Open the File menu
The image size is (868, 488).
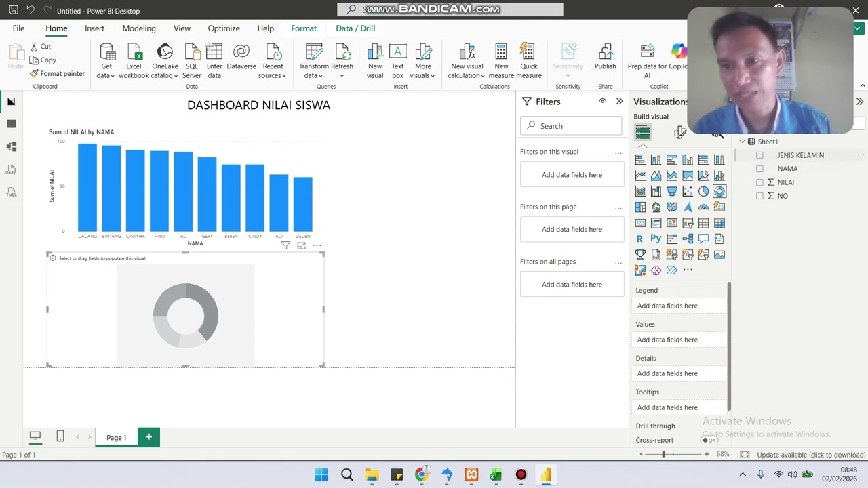click(x=18, y=28)
